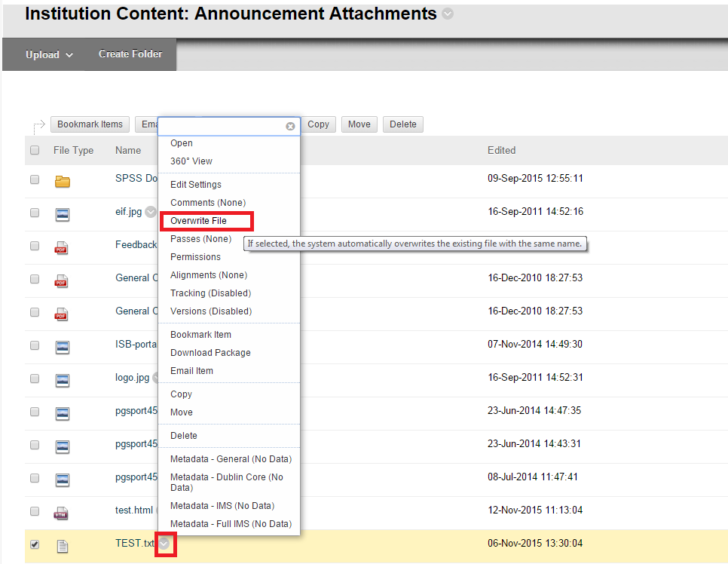This screenshot has height=564, width=728.
Task: Click the Create Folder button
Action: pos(130,54)
